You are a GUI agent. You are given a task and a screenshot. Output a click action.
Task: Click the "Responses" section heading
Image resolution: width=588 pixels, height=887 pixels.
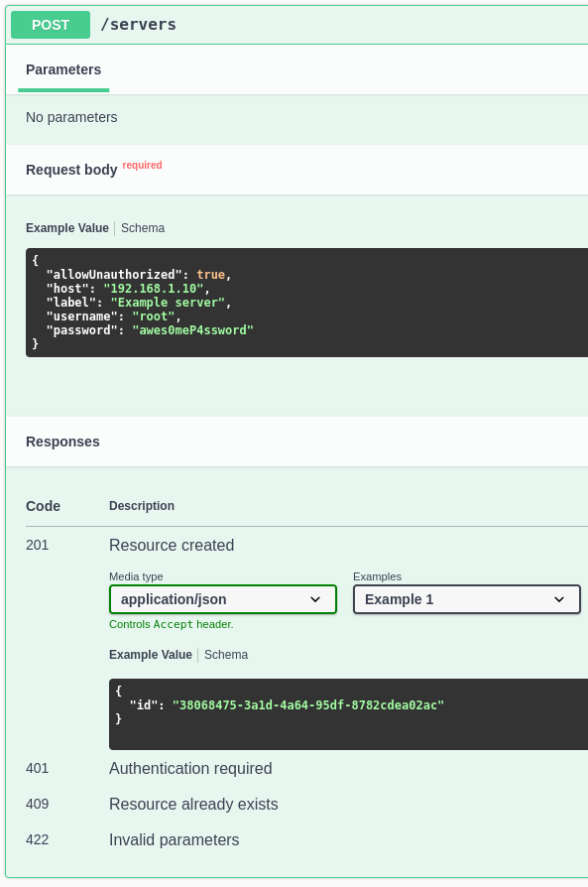pyautogui.click(x=62, y=442)
